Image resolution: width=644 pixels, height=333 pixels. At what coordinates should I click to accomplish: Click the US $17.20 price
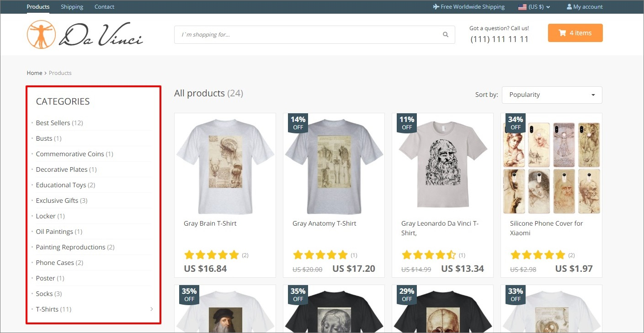354,269
